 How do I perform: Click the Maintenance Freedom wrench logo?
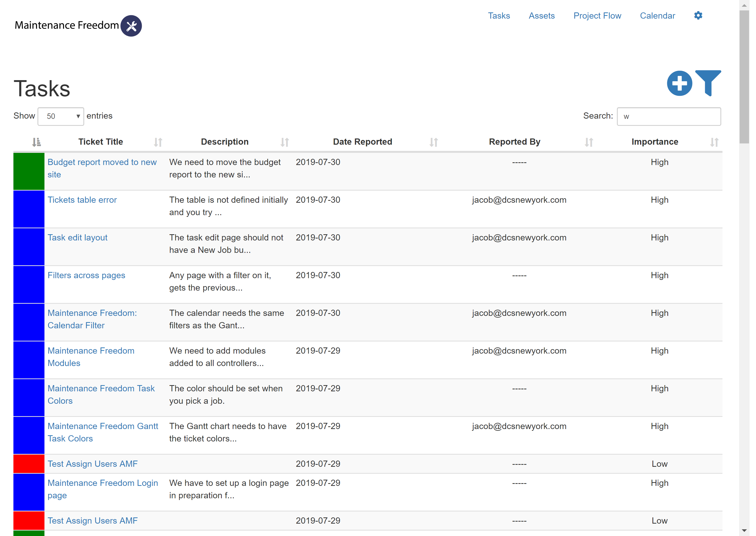click(x=131, y=26)
